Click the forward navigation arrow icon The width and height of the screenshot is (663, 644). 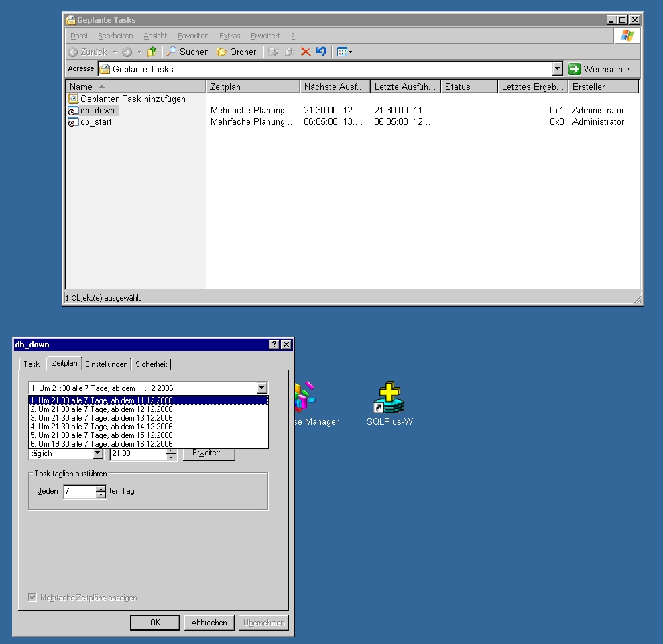[x=127, y=52]
